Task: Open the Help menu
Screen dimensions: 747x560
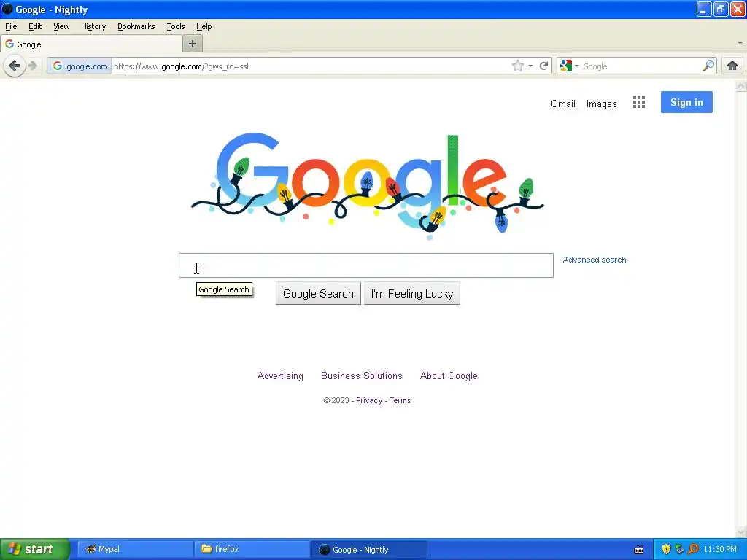Action: pyautogui.click(x=204, y=26)
